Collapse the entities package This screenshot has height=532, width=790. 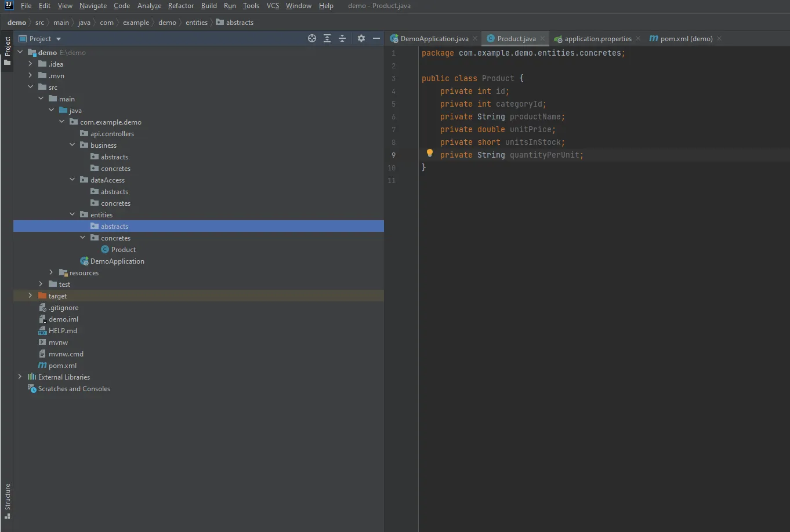73,214
